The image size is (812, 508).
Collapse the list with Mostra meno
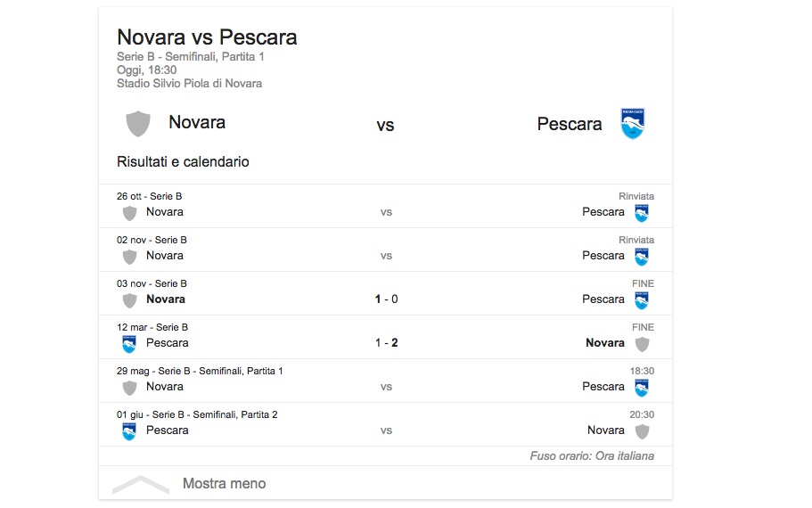click(224, 484)
